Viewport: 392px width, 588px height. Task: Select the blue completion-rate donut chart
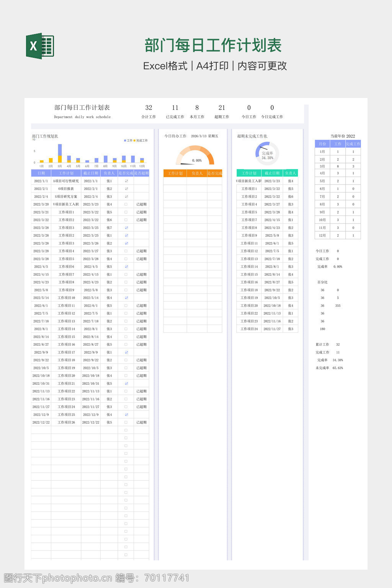[267, 153]
